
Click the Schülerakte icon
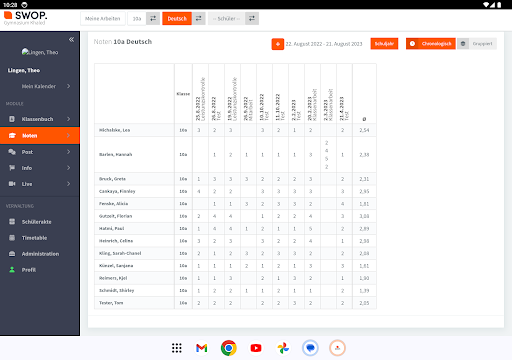click(x=12, y=222)
